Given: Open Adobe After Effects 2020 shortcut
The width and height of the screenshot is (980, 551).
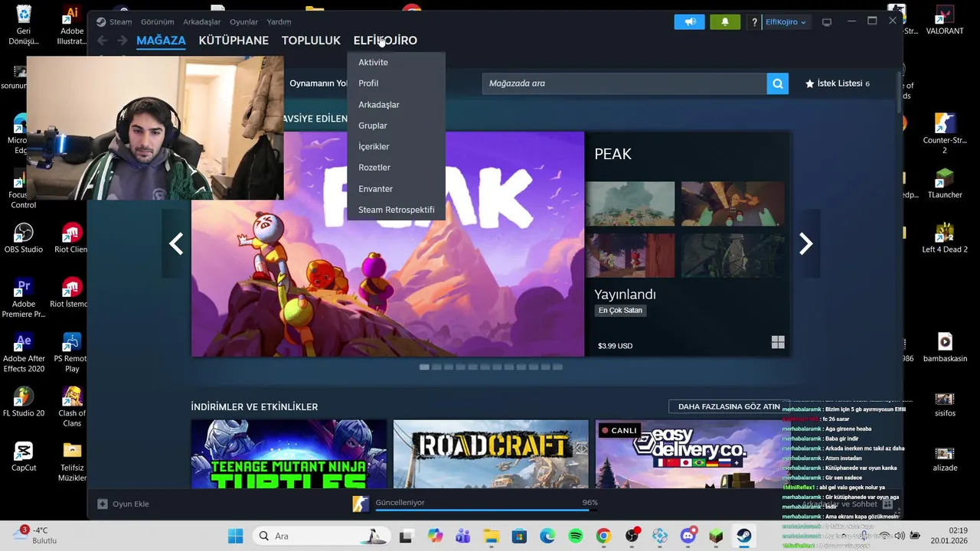Looking at the screenshot, I should coord(24,352).
